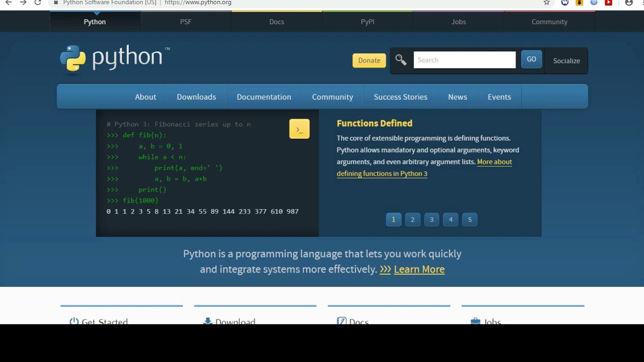Switch to the PSF top tab
The height and width of the screenshot is (362, 644).
186,22
